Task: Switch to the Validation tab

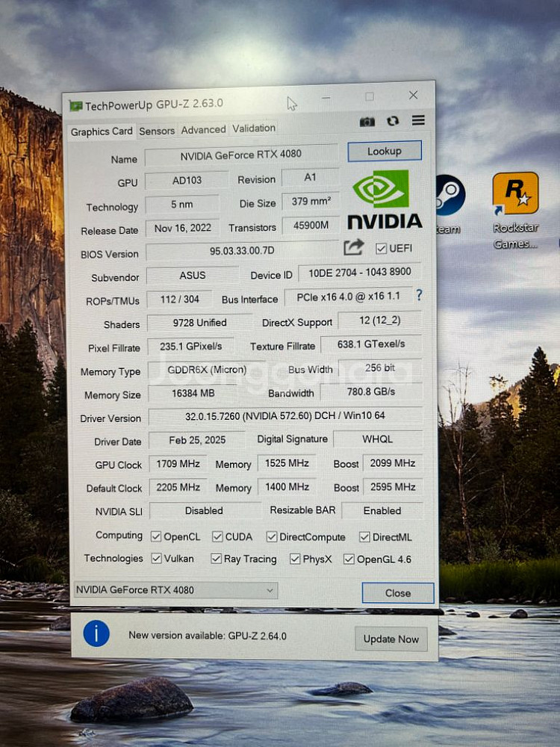Action: (x=254, y=128)
